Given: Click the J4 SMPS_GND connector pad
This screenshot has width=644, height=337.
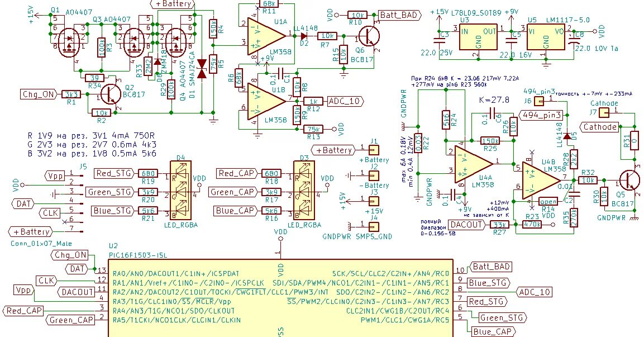Looking at the screenshot, I should tap(373, 226).
